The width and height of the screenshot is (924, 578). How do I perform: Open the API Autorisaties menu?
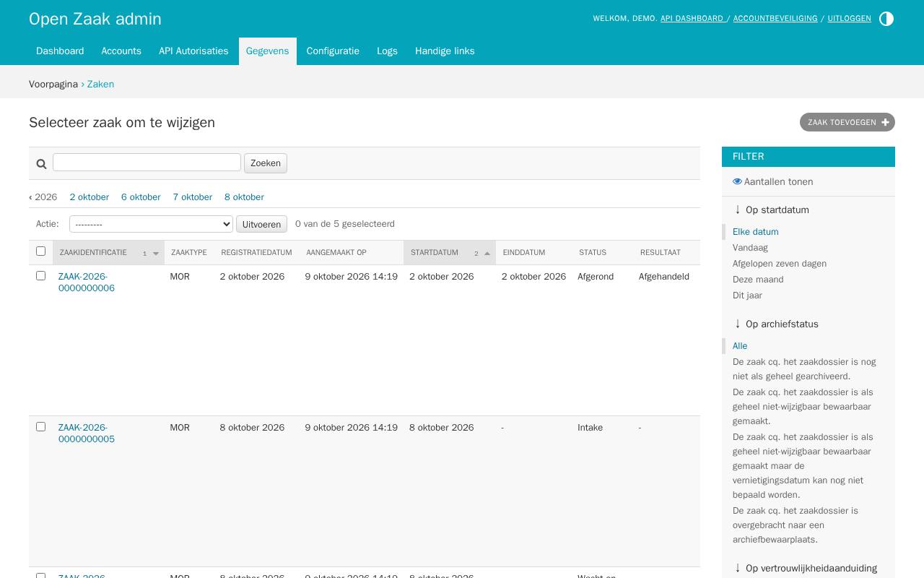pos(193,51)
